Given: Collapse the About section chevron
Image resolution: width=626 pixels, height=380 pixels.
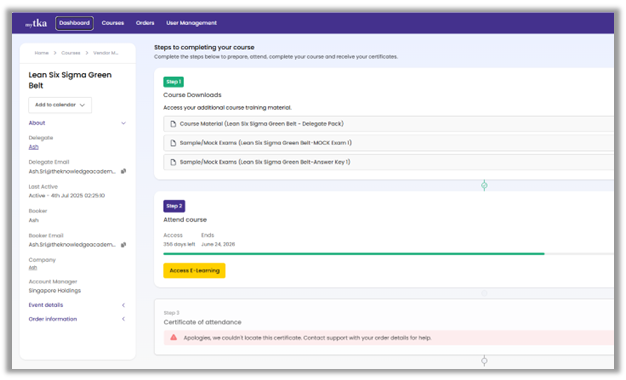Looking at the screenshot, I should pos(123,123).
